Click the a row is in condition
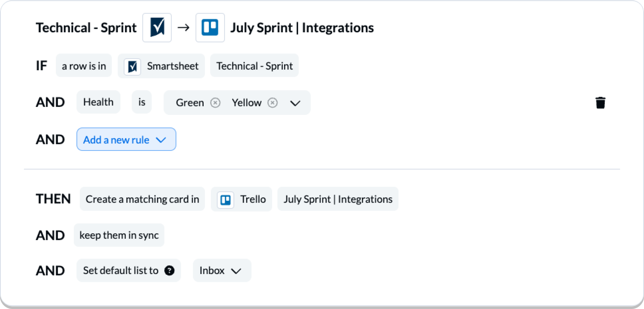This screenshot has height=309, width=644. (84, 65)
